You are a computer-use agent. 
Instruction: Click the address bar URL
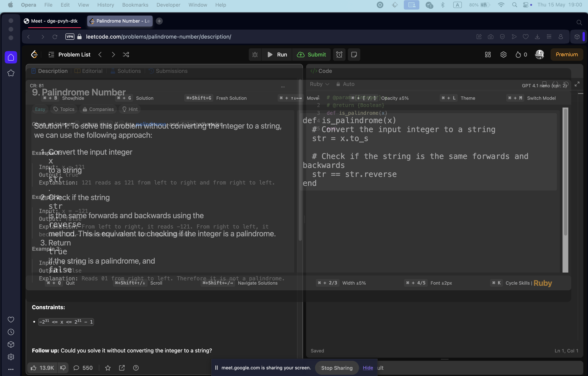(x=158, y=37)
